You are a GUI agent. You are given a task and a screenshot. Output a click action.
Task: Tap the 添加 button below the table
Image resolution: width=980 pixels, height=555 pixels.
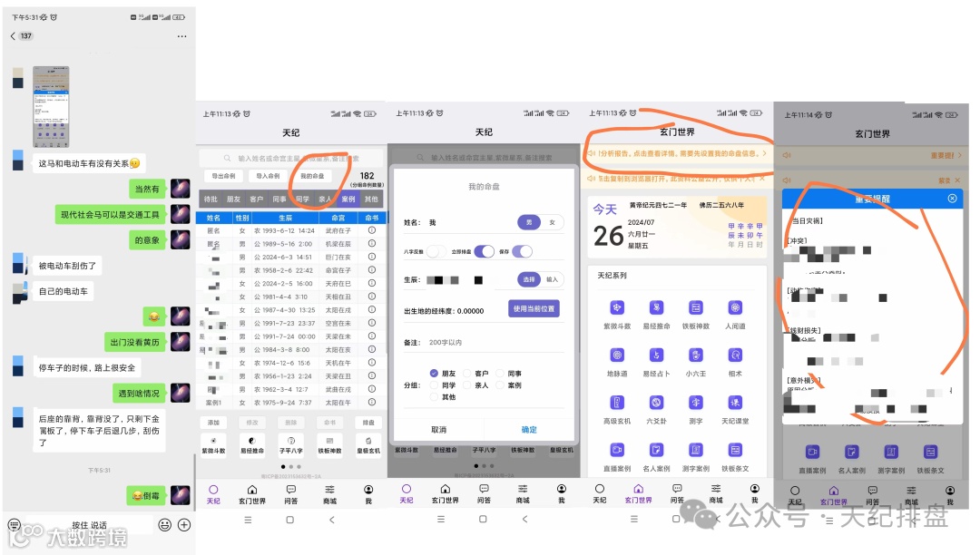pos(214,423)
